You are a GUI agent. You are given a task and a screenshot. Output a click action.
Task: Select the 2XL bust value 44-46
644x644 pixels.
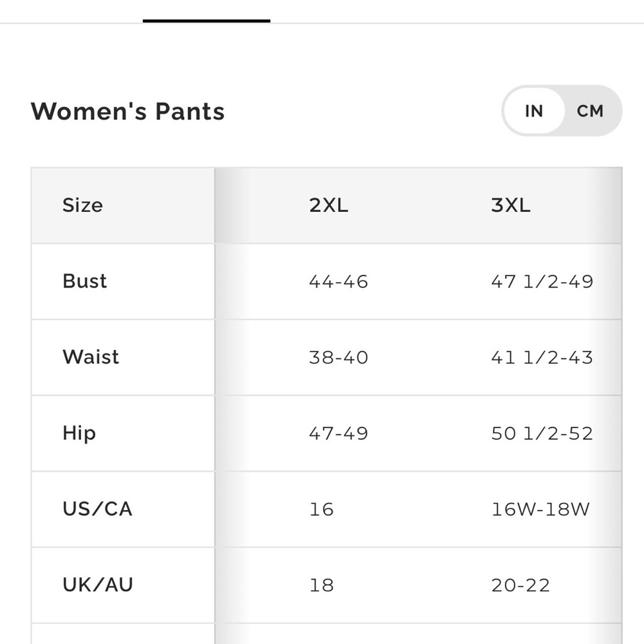(338, 281)
